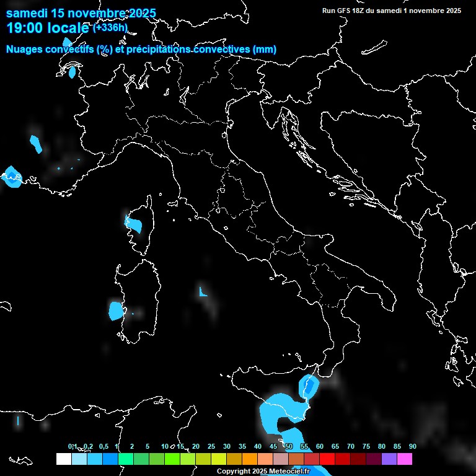
Task: Select the magenta swatch at legend end
Action: (x=404, y=459)
